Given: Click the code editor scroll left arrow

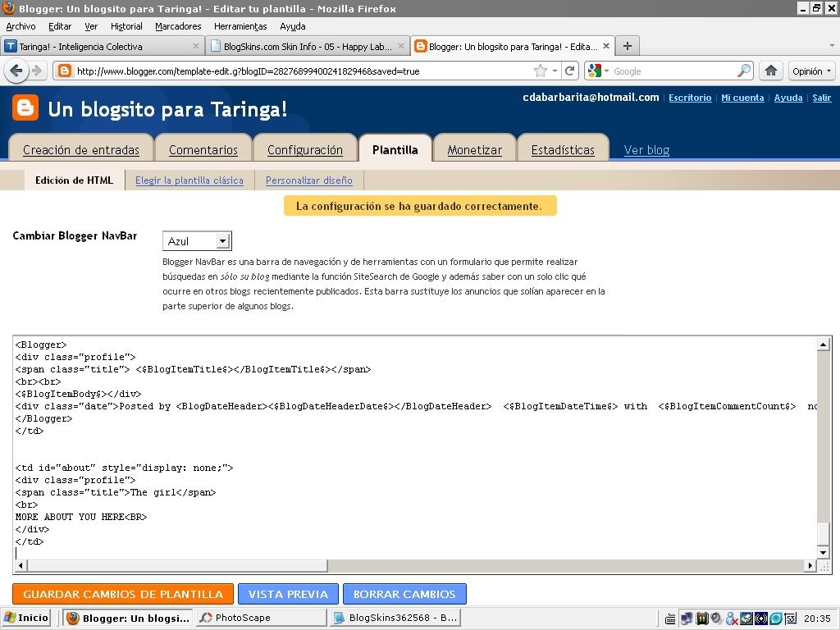Looking at the screenshot, I should [21, 566].
